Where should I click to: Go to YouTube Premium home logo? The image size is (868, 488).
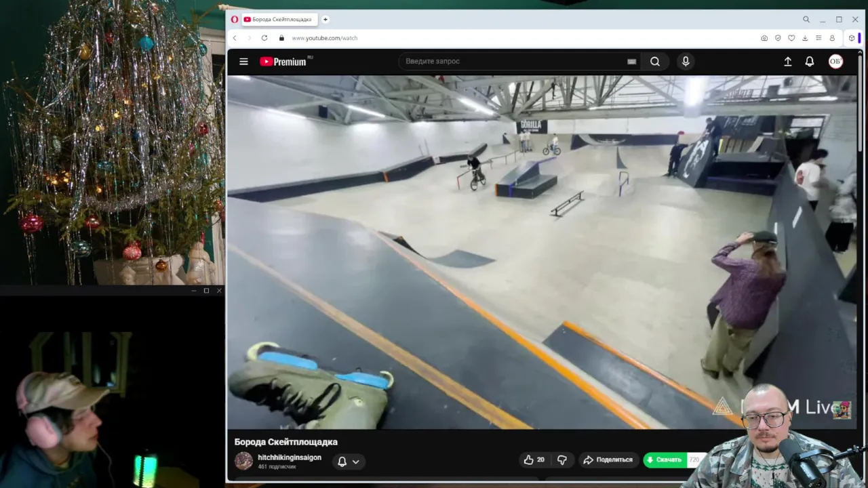[285, 62]
